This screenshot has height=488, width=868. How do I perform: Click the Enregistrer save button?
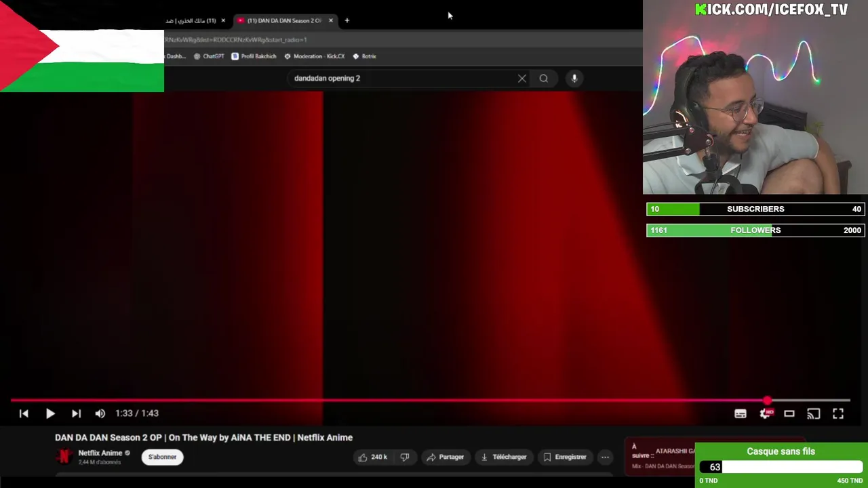565,457
